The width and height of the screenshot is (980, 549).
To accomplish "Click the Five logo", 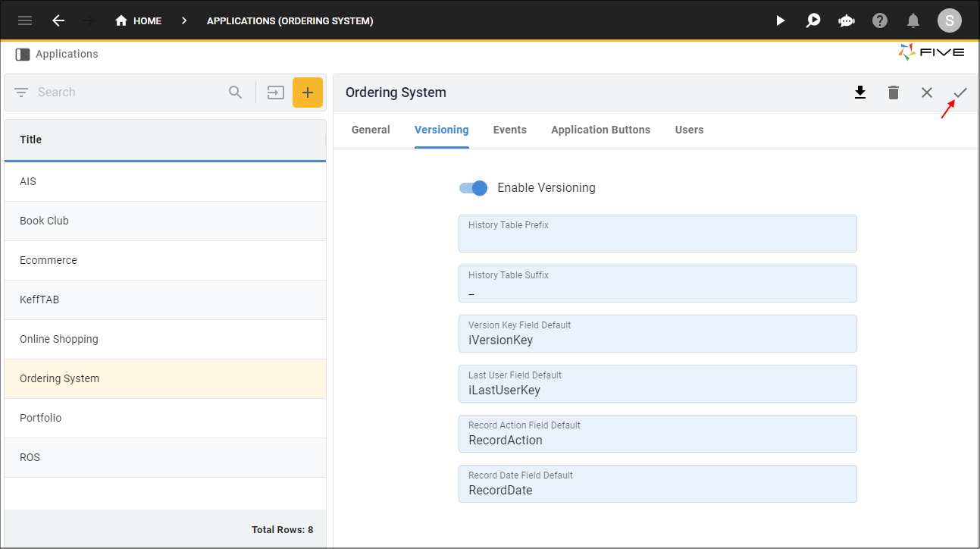I will (931, 52).
